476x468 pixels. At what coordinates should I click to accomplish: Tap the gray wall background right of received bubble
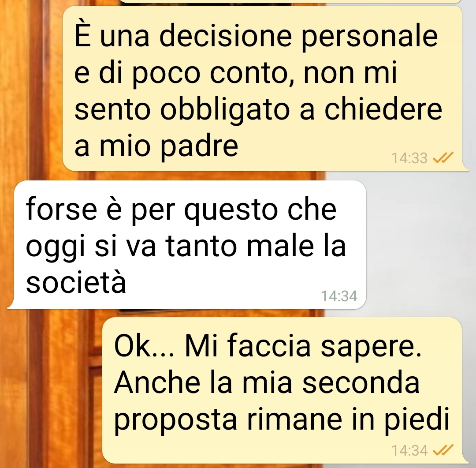421,243
